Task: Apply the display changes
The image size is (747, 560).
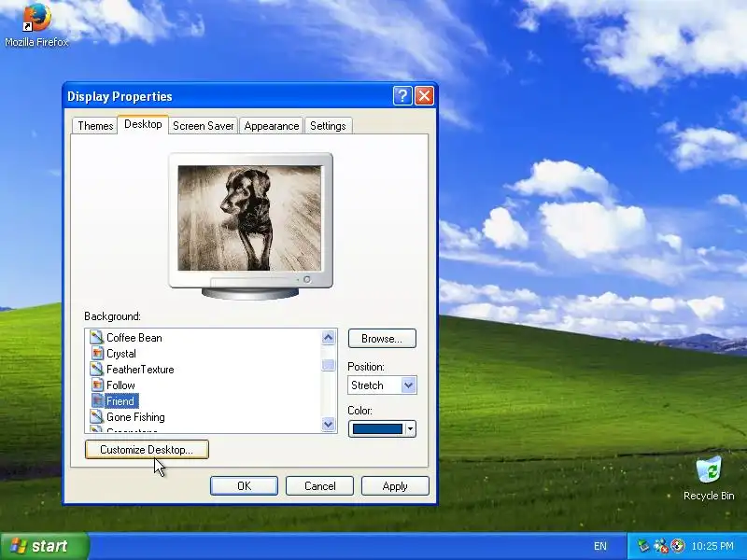Action: [395, 485]
